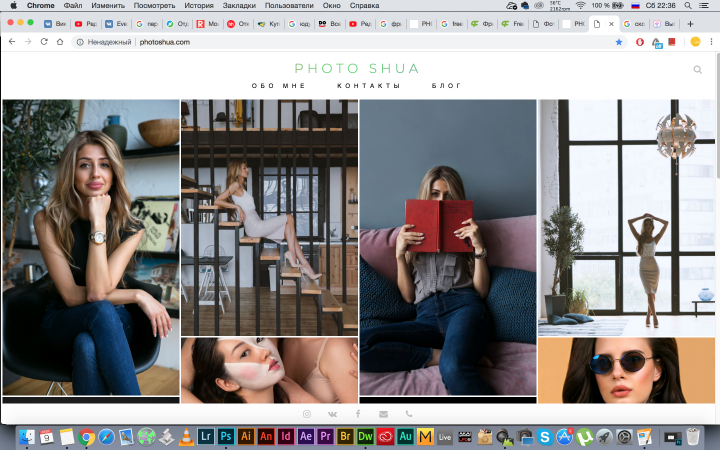720x450 pixels.
Task: Open the Trash in the dock
Action: coord(692,436)
